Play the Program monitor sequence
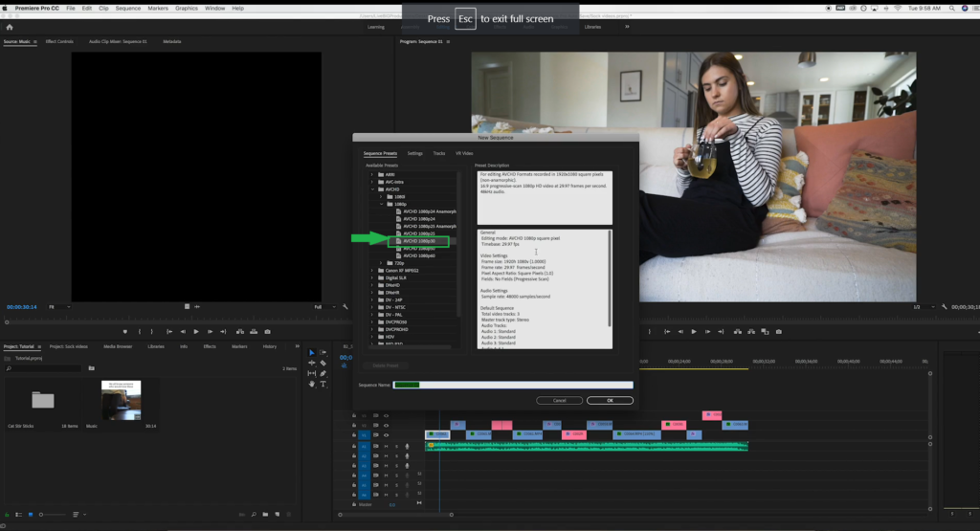The width and height of the screenshot is (980, 531). coord(694,332)
